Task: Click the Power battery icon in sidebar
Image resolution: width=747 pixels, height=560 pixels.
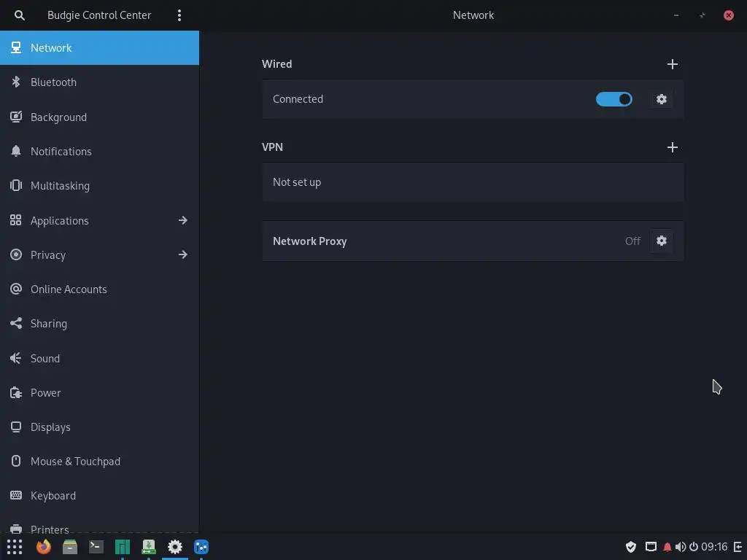Action: [x=16, y=392]
